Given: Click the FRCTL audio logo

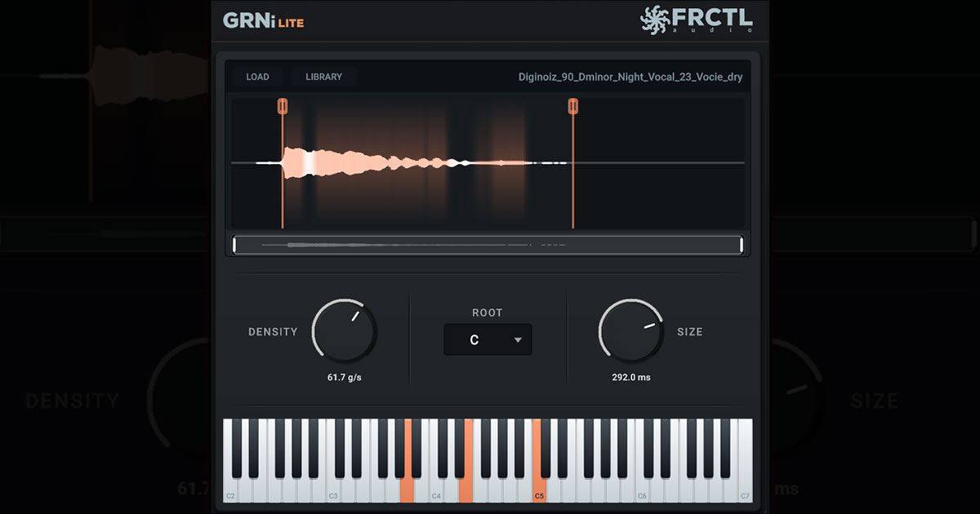Looking at the screenshot, I should click(x=697, y=20).
